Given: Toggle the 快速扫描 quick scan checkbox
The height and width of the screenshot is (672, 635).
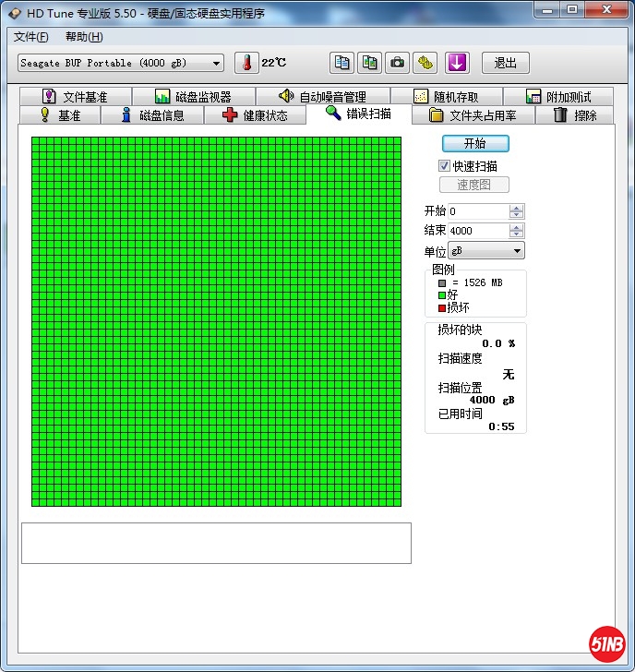Looking at the screenshot, I should [x=444, y=166].
